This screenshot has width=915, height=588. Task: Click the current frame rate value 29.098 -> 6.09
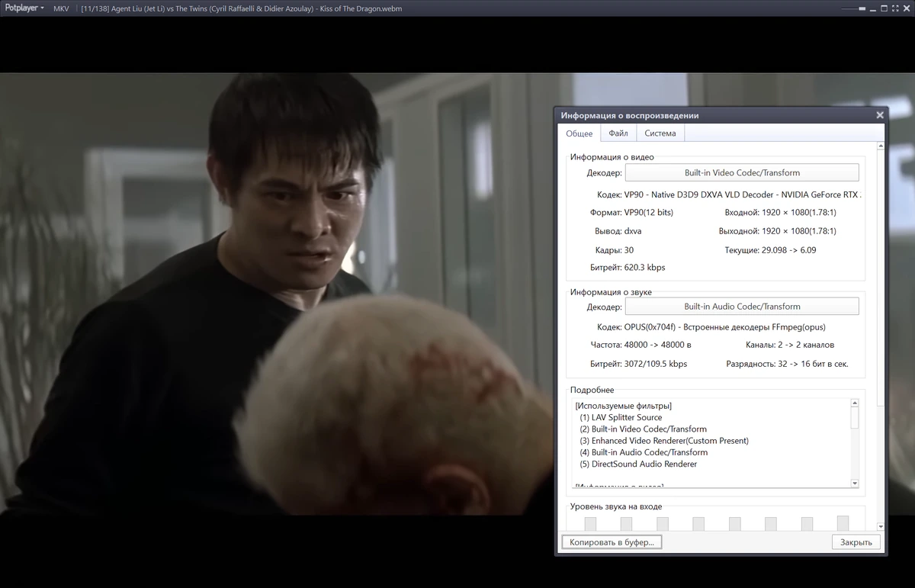coord(788,250)
